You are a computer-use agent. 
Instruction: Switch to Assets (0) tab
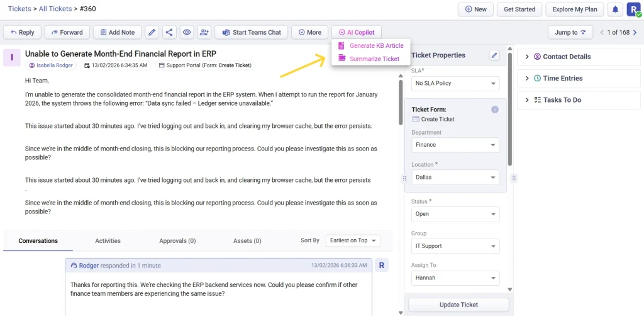[x=247, y=241]
